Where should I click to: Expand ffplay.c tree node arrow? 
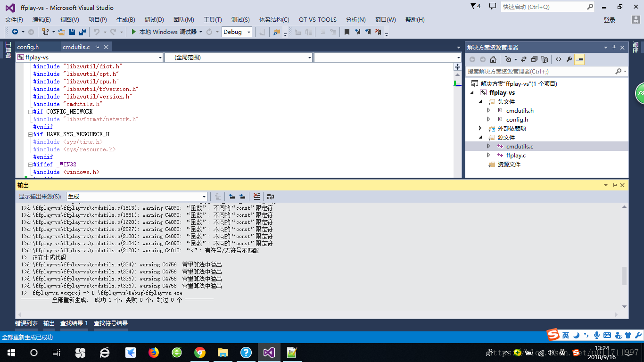coord(489,155)
